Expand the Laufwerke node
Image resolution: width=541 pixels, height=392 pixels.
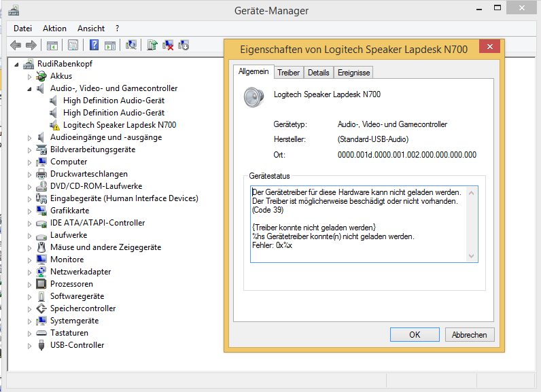coord(30,236)
